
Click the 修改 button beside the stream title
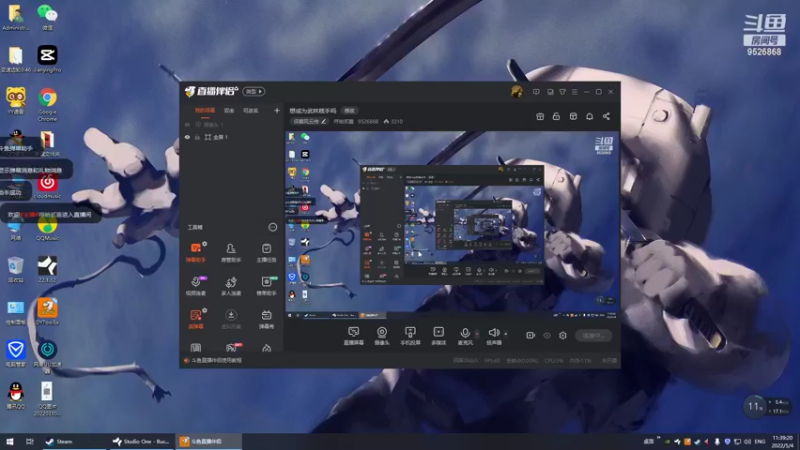pos(349,110)
